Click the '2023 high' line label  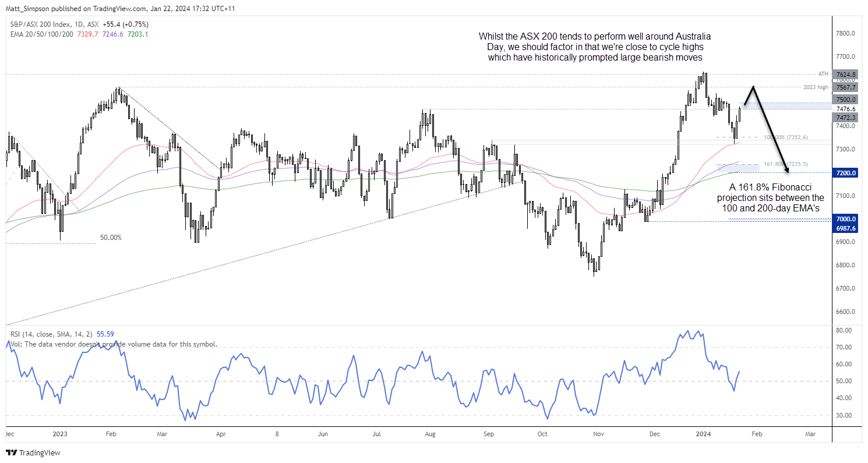click(x=815, y=87)
